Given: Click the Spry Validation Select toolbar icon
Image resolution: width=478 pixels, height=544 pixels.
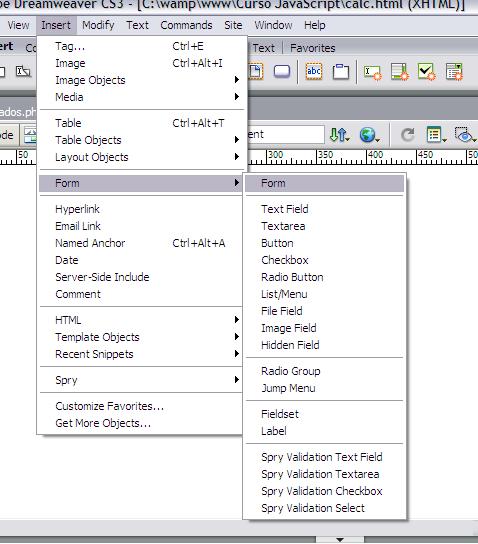Looking at the screenshot, I should click(454, 72).
